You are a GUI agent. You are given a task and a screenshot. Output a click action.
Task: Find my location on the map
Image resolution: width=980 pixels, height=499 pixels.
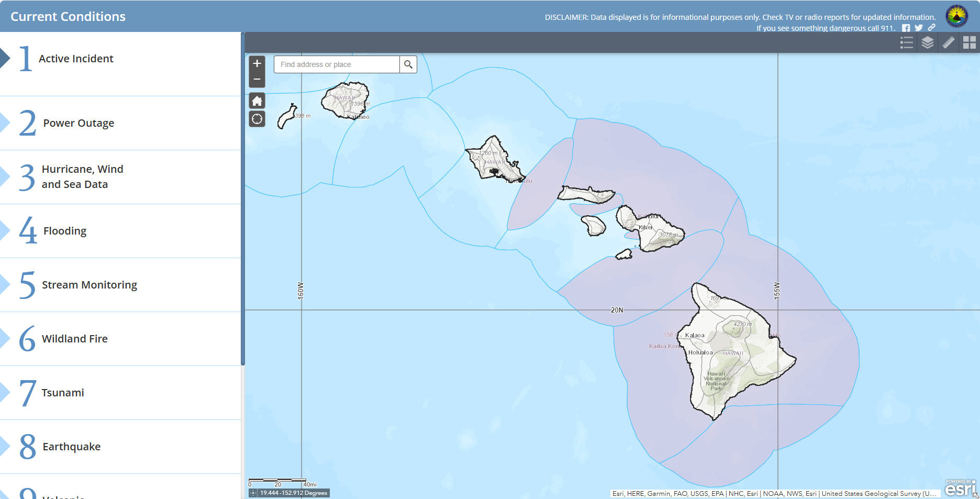click(x=257, y=119)
